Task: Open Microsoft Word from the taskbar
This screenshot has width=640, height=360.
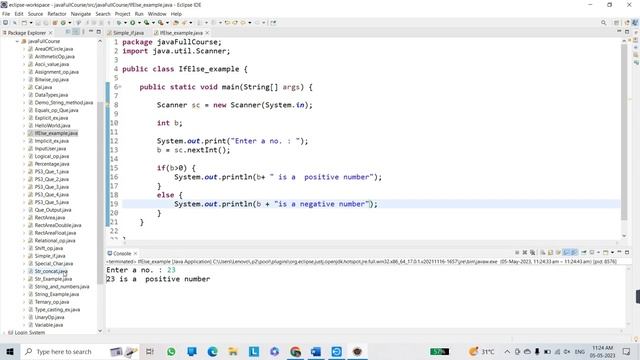Action: (x=316, y=351)
